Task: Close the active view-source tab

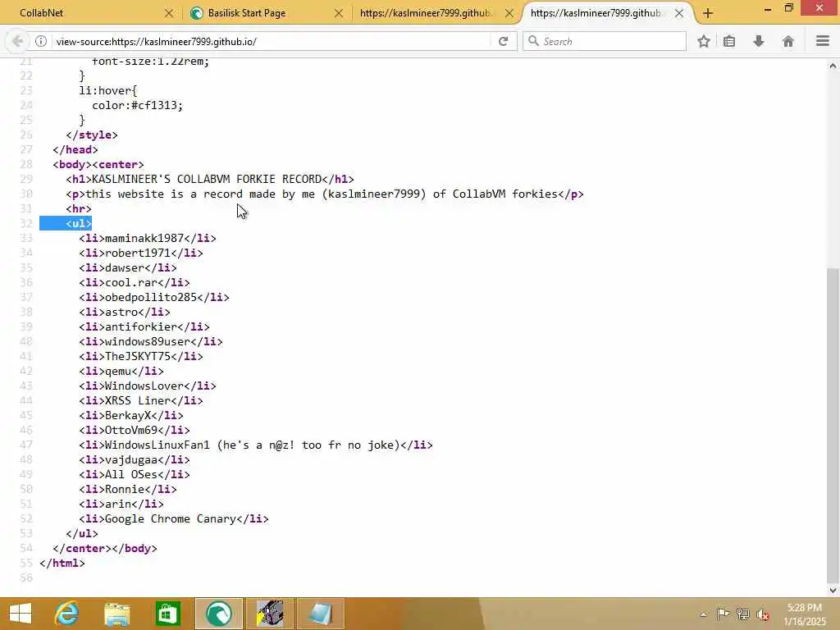Action: [679, 13]
